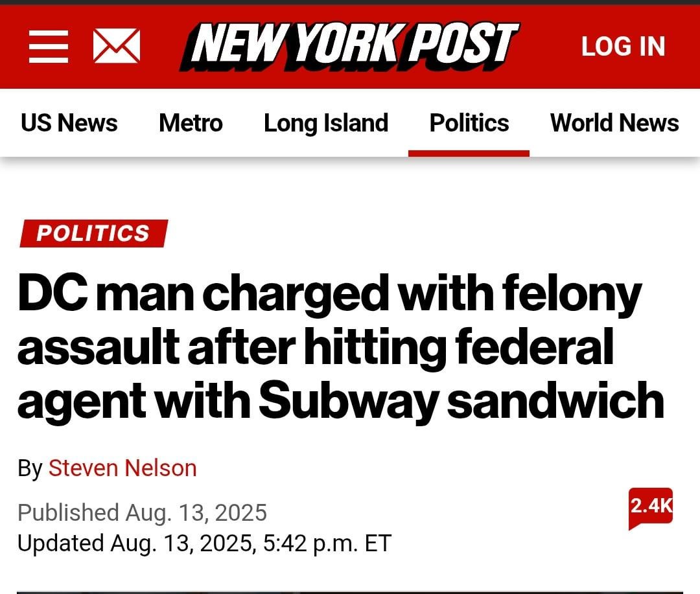
Task: Click the Updated 5:42 p.m. ET timestamp
Action: coord(204,543)
